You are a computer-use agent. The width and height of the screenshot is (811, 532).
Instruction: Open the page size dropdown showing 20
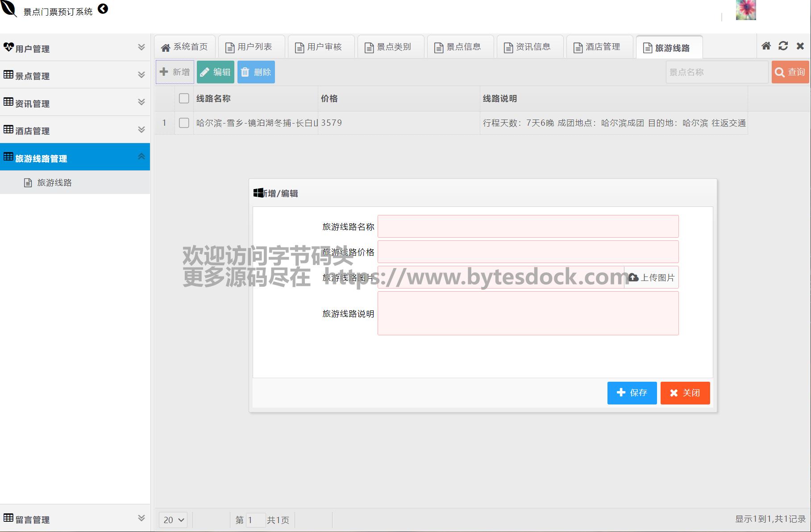click(173, 520)
